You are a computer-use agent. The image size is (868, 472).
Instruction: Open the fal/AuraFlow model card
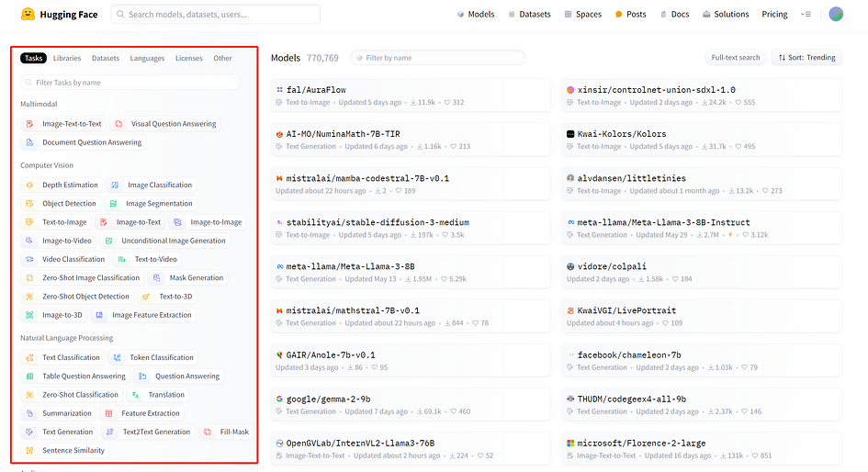pos(411,96)
